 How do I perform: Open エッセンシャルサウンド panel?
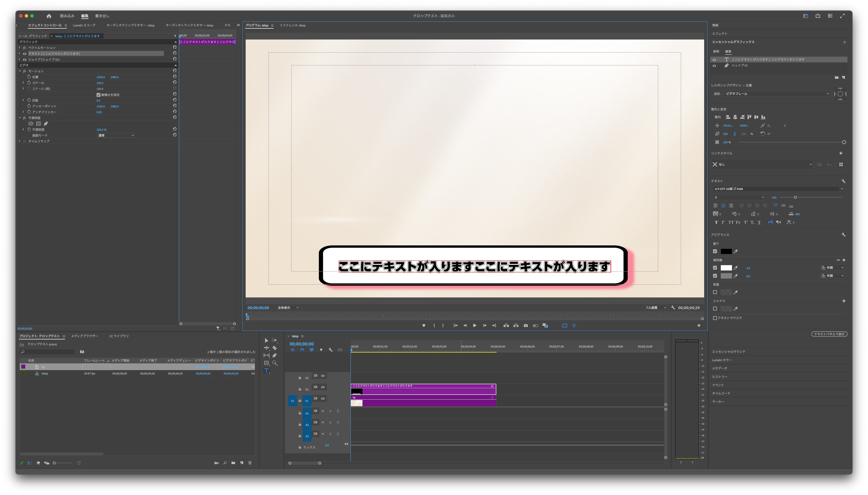point(729,352)
